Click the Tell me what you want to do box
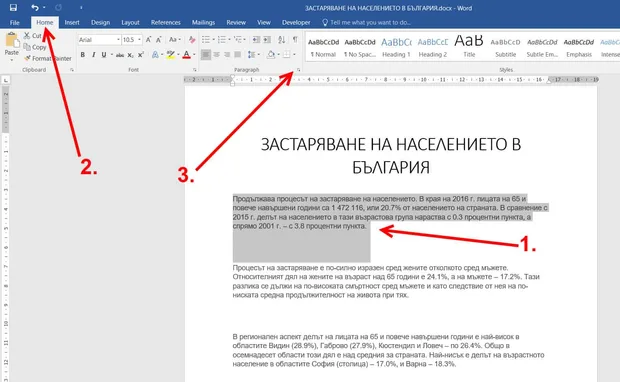This screenshot has height=382, width=620. [x=367, y=23]
